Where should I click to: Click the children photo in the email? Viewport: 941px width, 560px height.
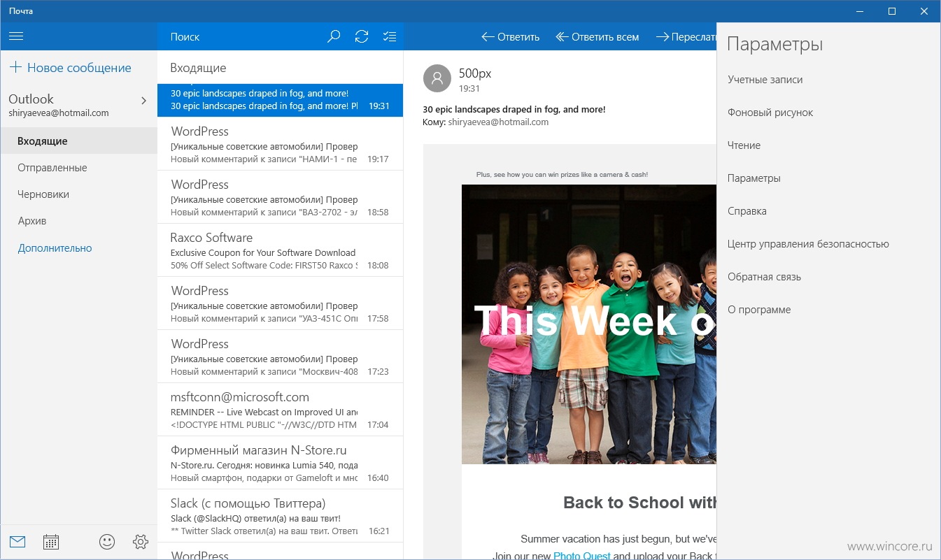589,324
